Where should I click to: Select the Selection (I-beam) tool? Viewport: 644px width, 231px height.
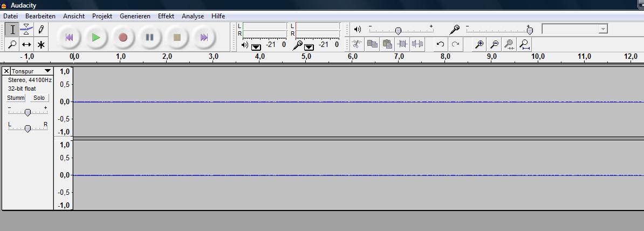(x=13, y=30)
